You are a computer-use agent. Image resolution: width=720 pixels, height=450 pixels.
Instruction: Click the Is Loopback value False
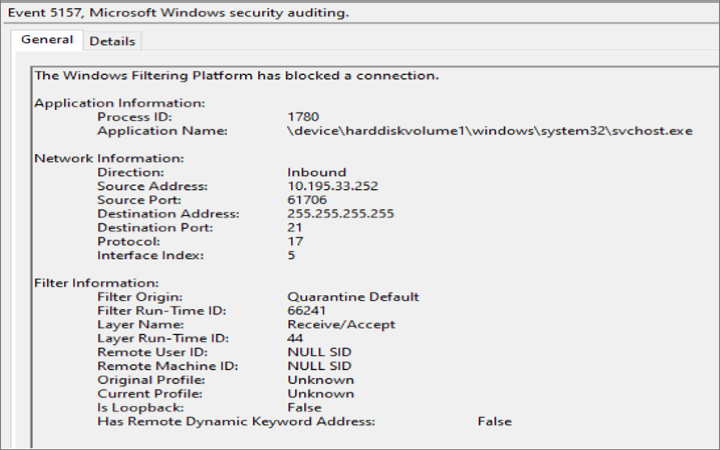304,407
